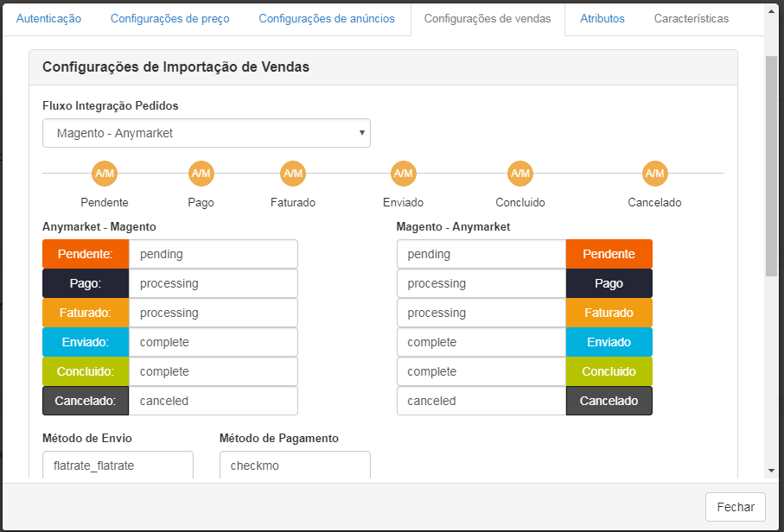Click the Magento-Anymarket processing field for Faturado
784x532 pixels.
(481, 313)
